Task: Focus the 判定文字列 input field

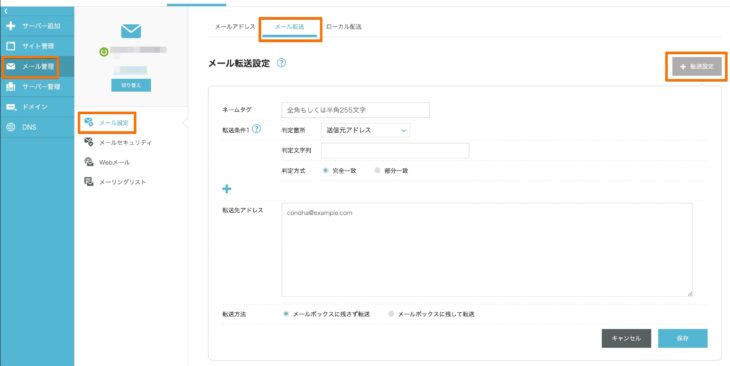Action: (395, 151)
